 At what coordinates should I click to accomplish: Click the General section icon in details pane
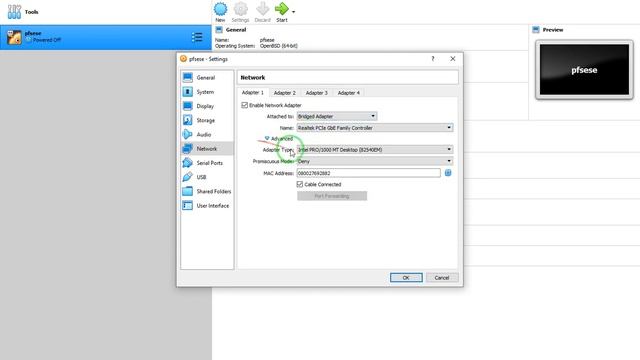coord(219,30)
